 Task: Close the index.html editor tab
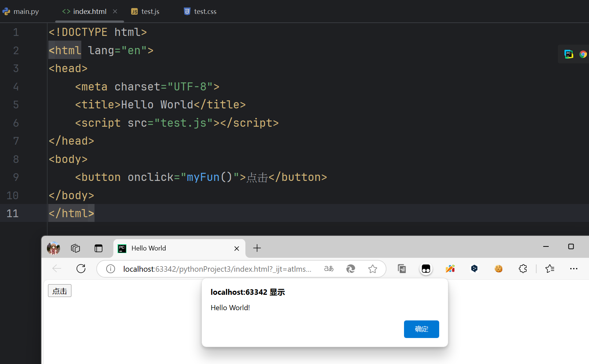point(115,11)
